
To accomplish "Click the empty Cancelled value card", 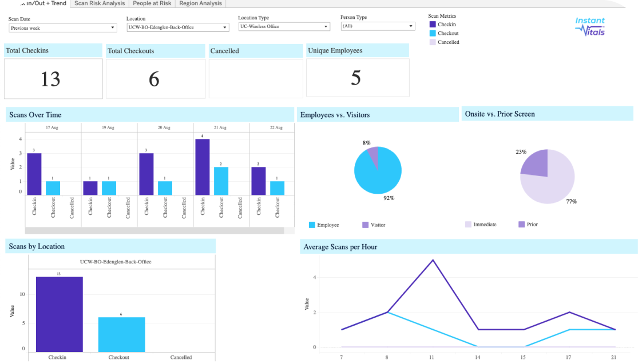I will [256, 78].
